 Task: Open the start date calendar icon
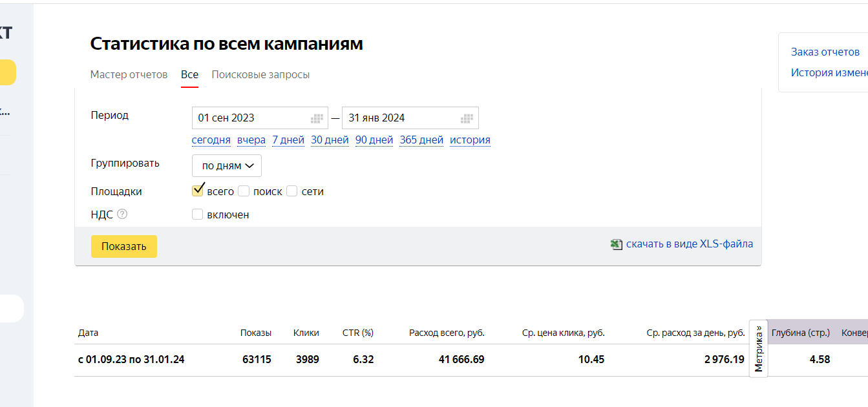coord(317,118)
